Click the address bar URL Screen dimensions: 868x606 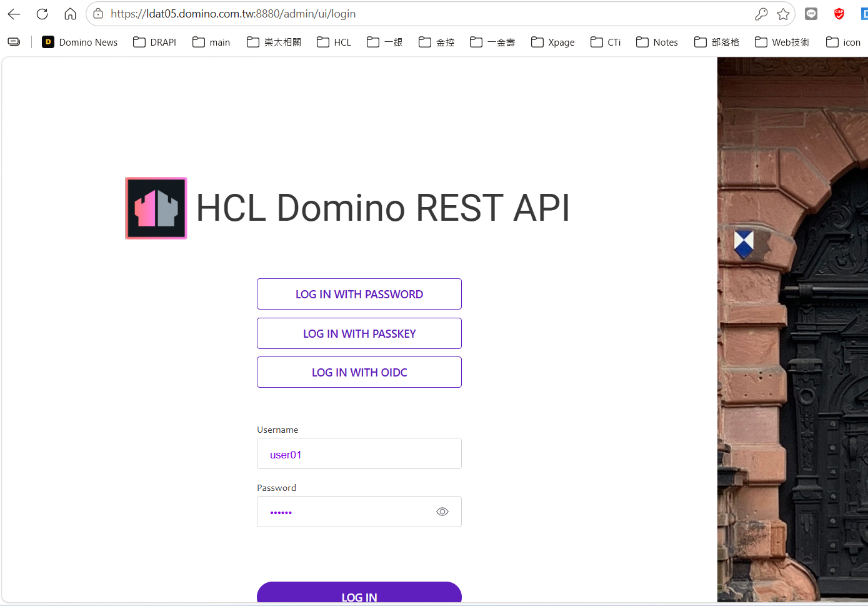click(x=233, y=14)
